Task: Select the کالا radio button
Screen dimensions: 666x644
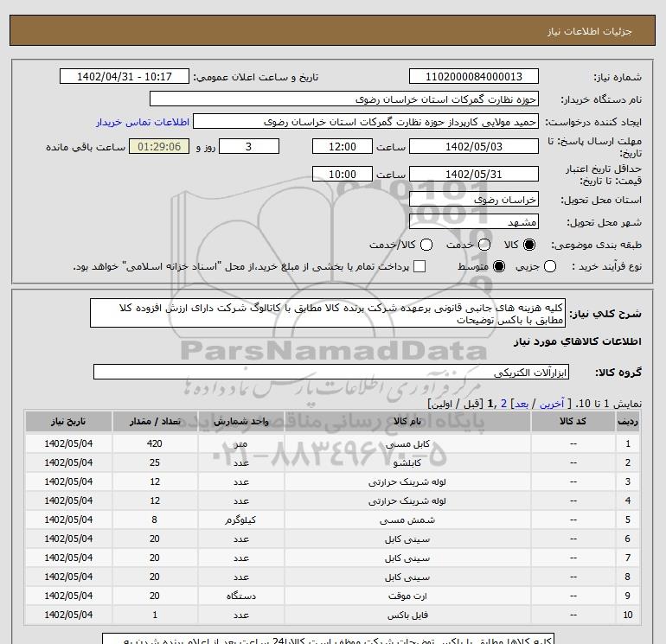Action: (x=529, y=245)
